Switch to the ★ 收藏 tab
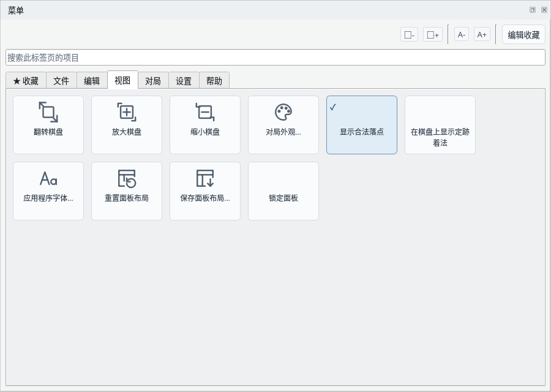551x392 pixels. coord(26,81)
